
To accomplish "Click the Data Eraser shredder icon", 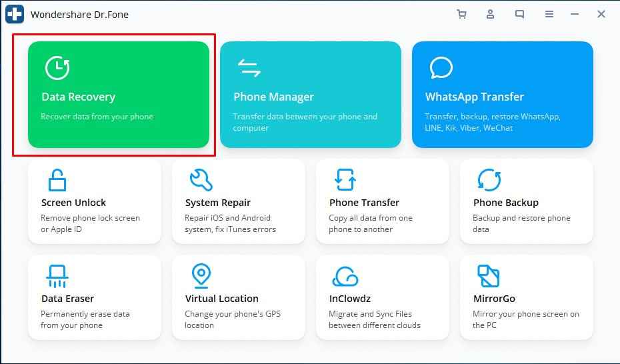I will pyautogui.click(x=57, y=276).
